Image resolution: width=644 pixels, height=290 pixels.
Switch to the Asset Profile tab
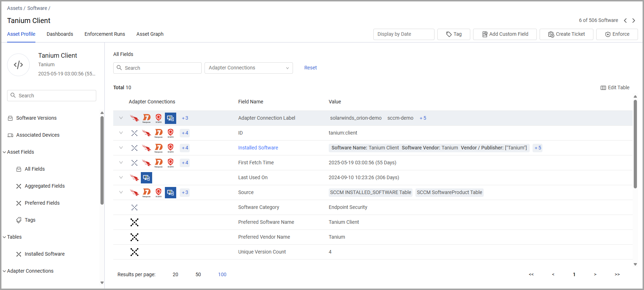21,34
